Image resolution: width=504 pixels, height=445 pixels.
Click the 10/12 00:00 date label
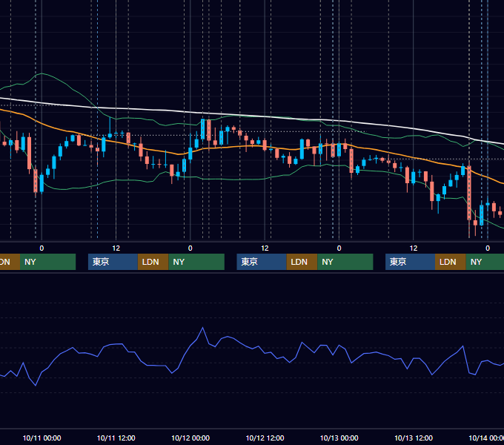point(190,438)
